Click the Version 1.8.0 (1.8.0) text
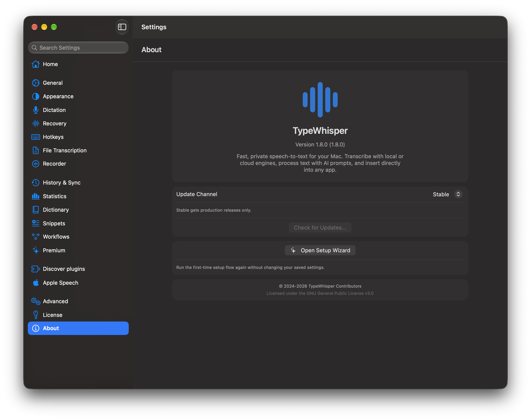Image resolution: width=531 pixels, height=420 pixels. (320, 145)
